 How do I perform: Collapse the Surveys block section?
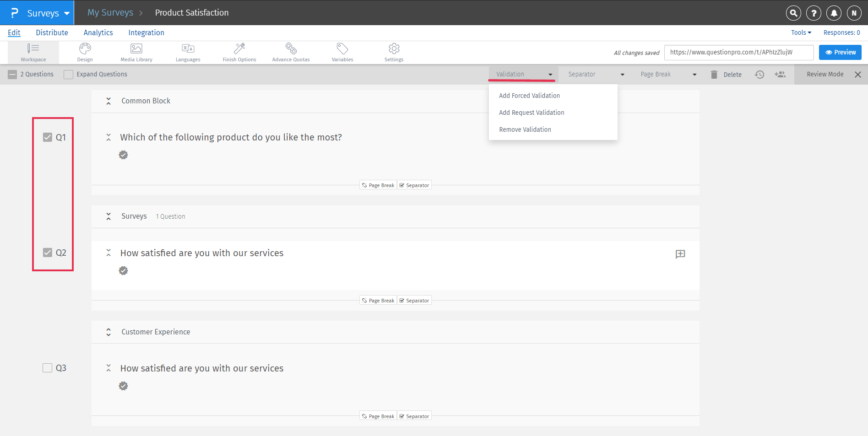tap(108, 216)
